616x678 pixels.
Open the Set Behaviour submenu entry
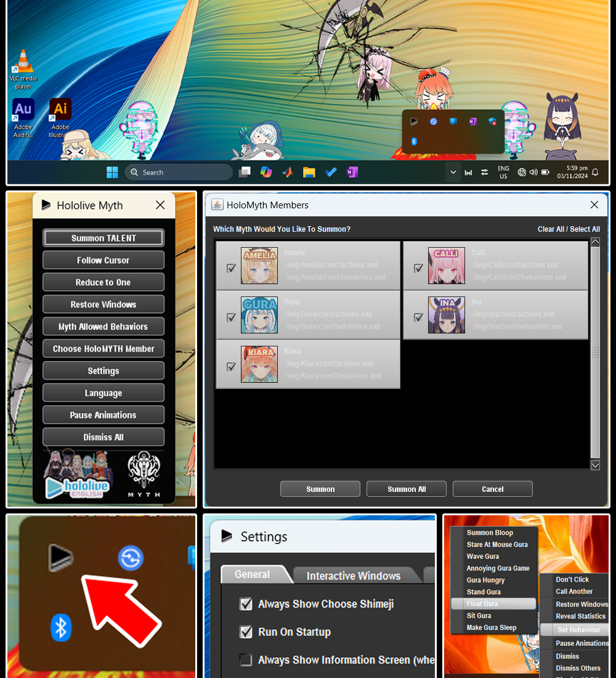pyautogui.click(x=575, y=629)
